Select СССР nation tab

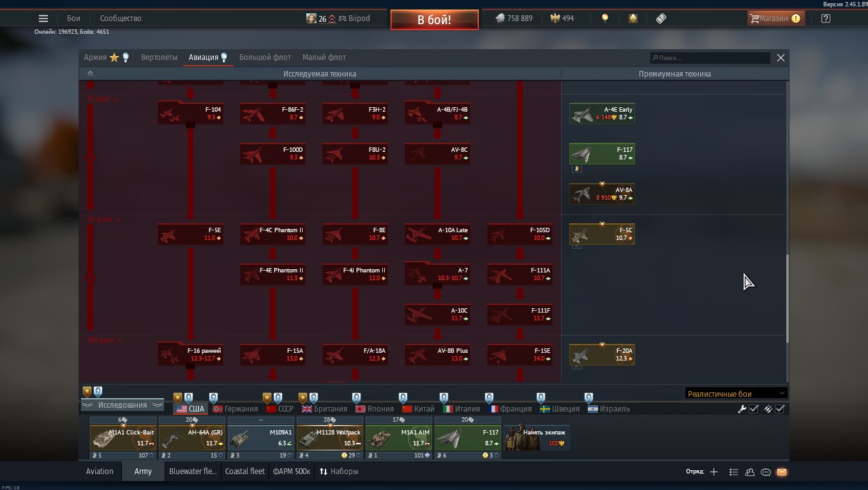(x=280, y=409)
